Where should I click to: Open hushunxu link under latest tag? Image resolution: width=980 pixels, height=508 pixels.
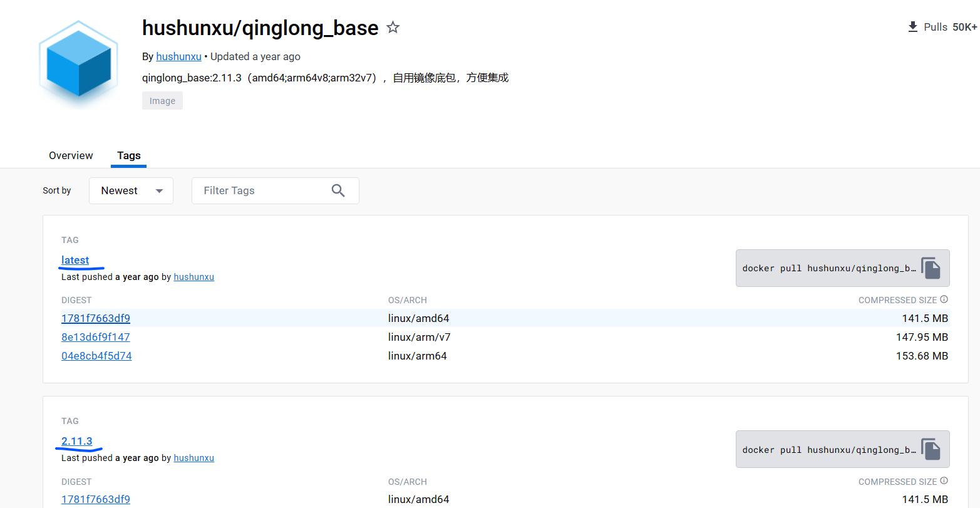pos(193,277)
